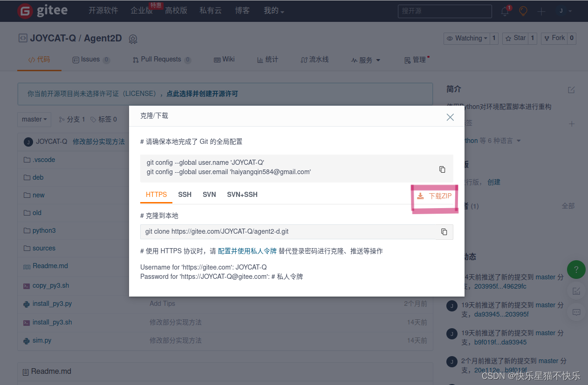The width and height of the screenshot is (588, 385).
Task: Click the lightbulb tips icon
Action: coord(523,11)
